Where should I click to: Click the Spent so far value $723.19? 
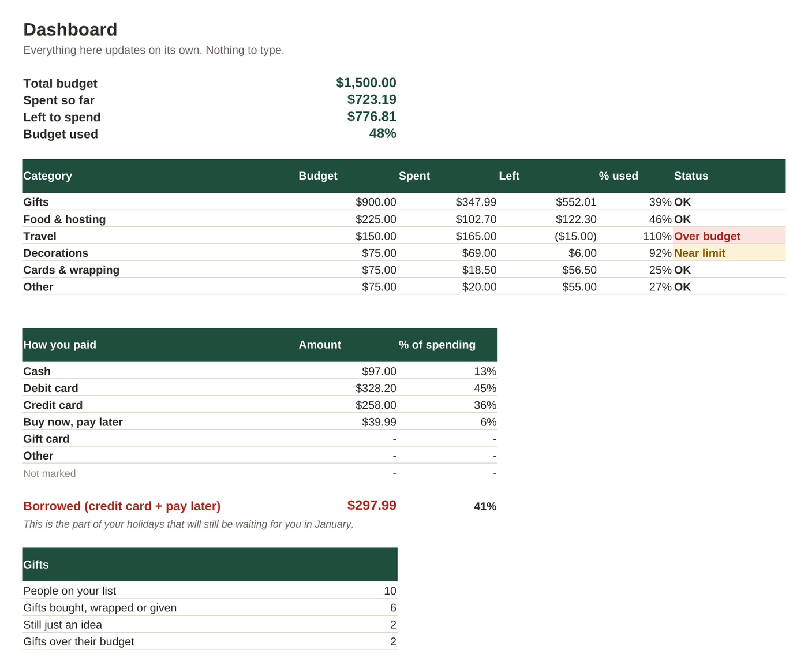(372, 99)
